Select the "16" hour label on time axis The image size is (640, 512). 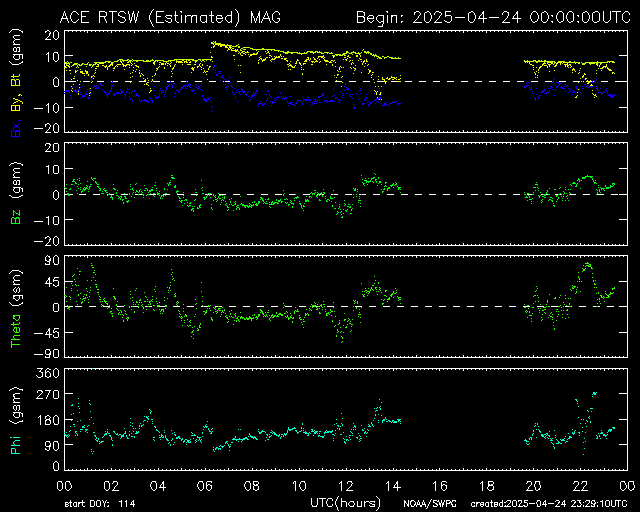[x=440, y=486]
